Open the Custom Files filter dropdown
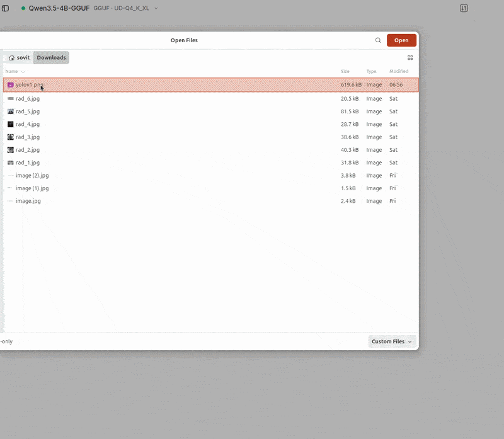Viewport: 504px width, 439px height. (x=392, y=341)
